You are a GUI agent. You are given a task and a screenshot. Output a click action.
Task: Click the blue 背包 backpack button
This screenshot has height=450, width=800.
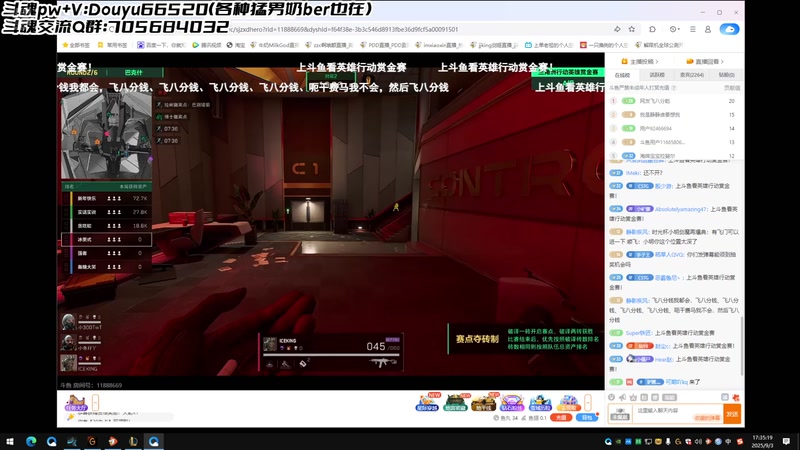(587, 417)
